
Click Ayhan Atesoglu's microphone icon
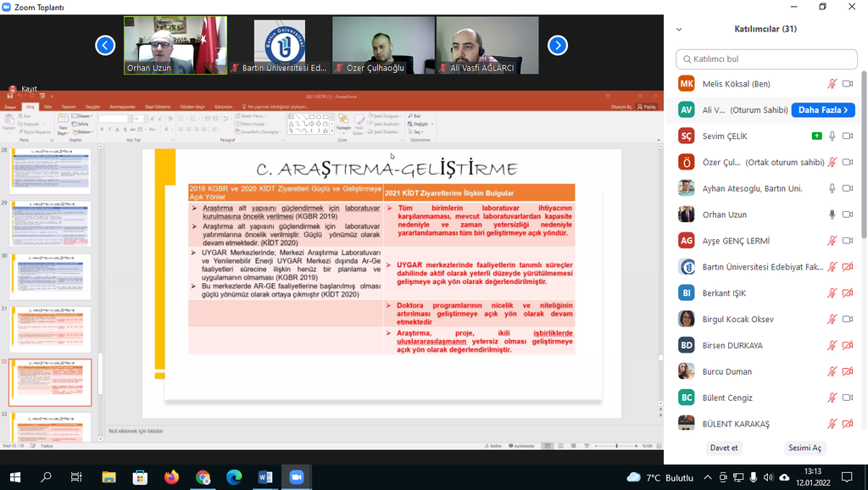pyautogui.click(x=832, y=188)
